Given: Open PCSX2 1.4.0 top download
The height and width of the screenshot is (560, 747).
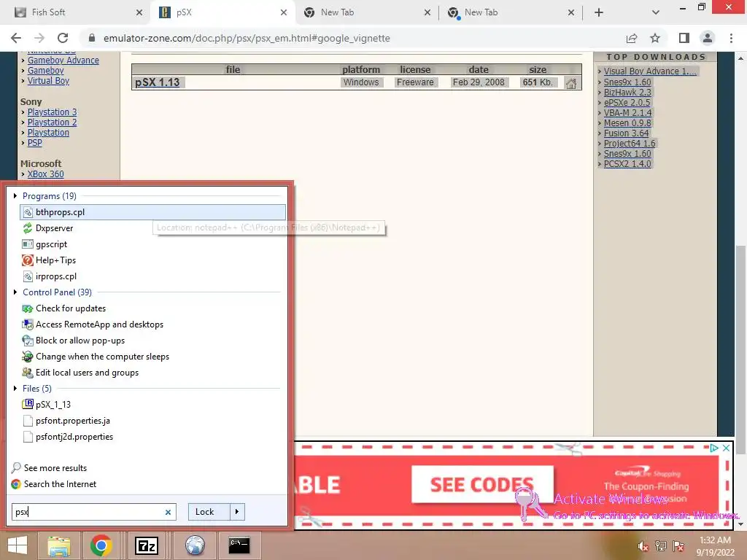Looking at the screenshot, I should [627, 164].
